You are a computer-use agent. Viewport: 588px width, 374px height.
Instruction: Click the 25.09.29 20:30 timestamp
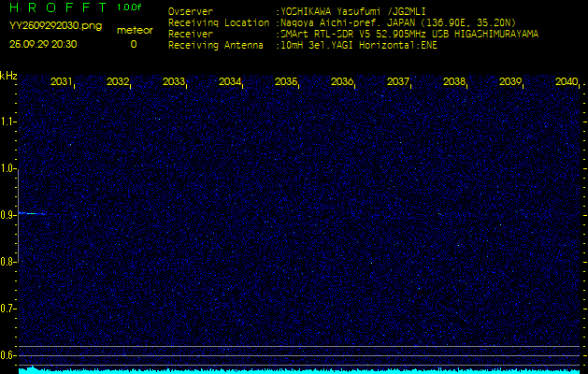point(43,44)
